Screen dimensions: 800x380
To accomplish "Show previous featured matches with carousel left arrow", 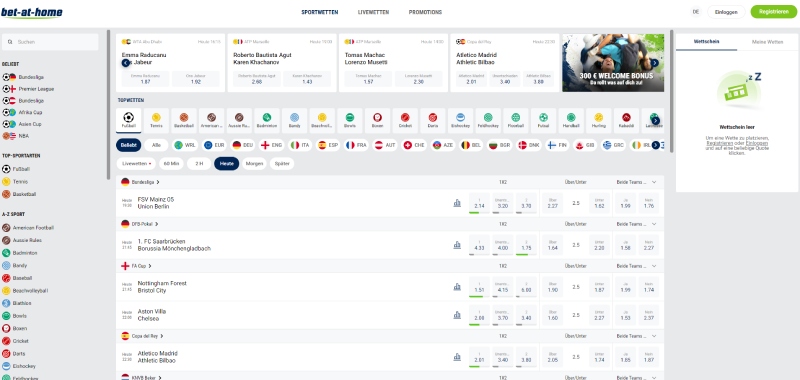I will point(126,63).
